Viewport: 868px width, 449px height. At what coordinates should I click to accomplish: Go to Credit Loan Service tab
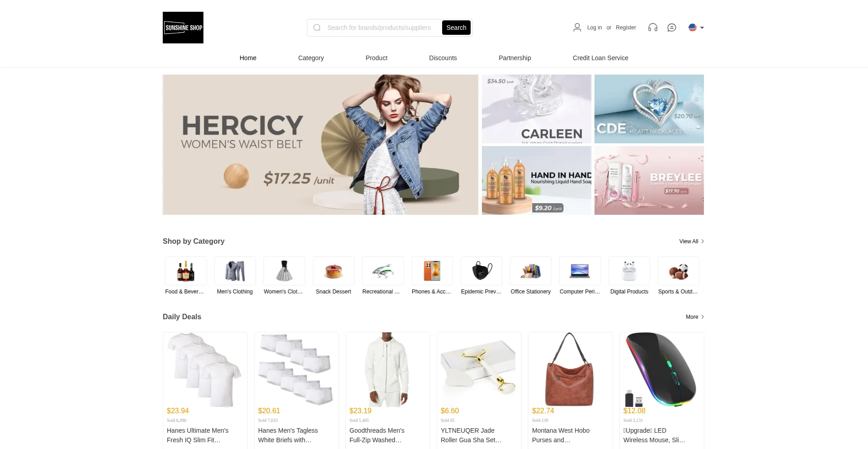pos(600,58)
